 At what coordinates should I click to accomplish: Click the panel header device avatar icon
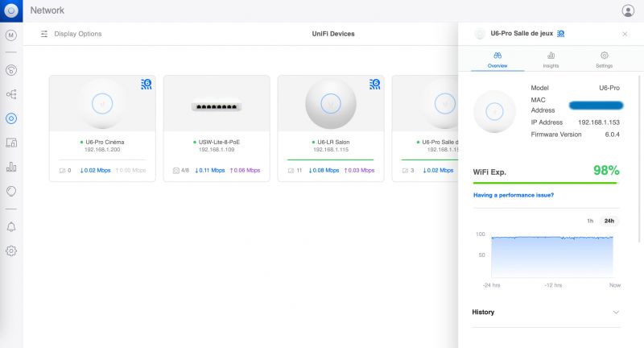tap(479, 34)
